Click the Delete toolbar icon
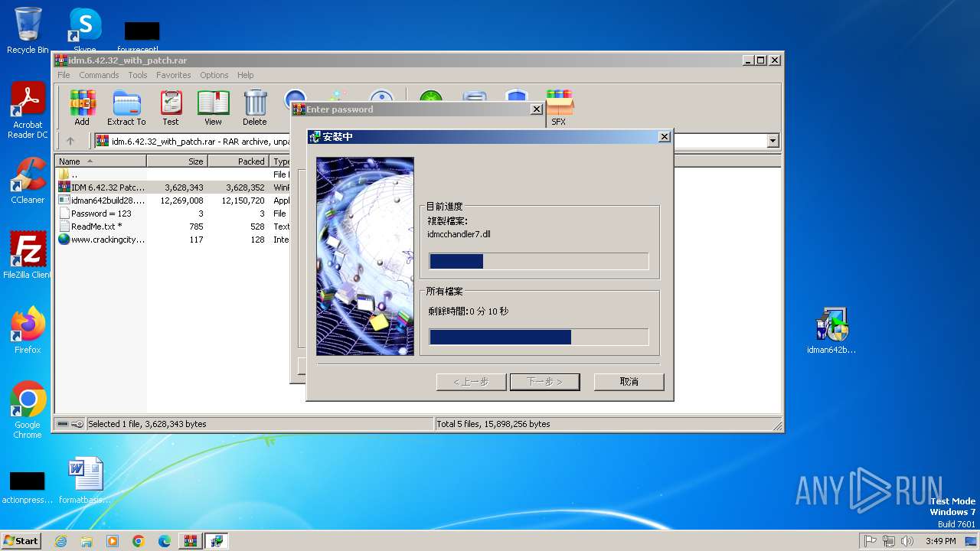 255,108
